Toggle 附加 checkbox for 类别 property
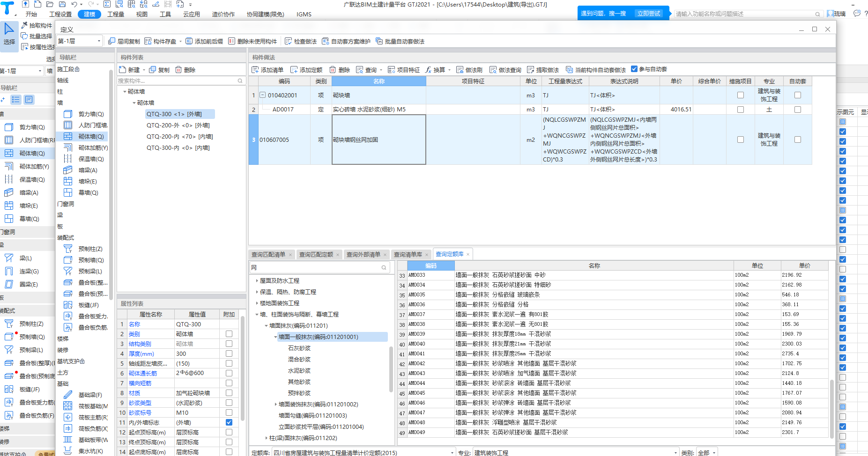Image resolution: width=868 pixels, height=456 pixels. pos(229,334)
